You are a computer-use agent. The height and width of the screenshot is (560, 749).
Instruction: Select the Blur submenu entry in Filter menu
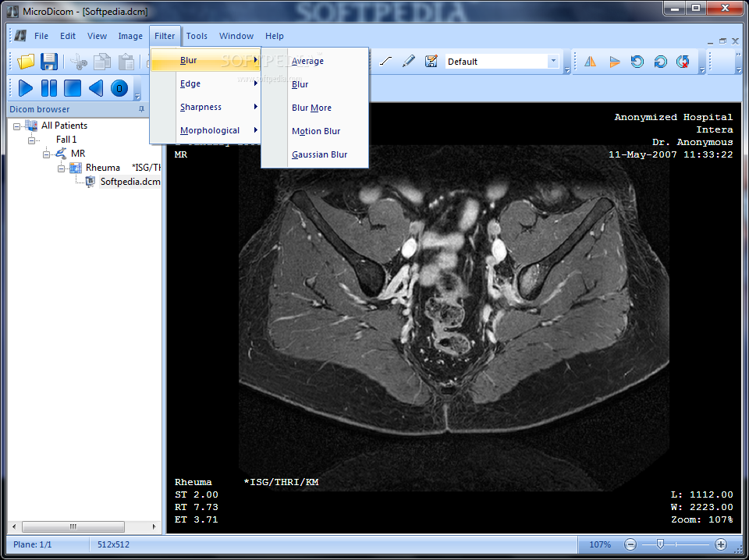tap(205, 60)
